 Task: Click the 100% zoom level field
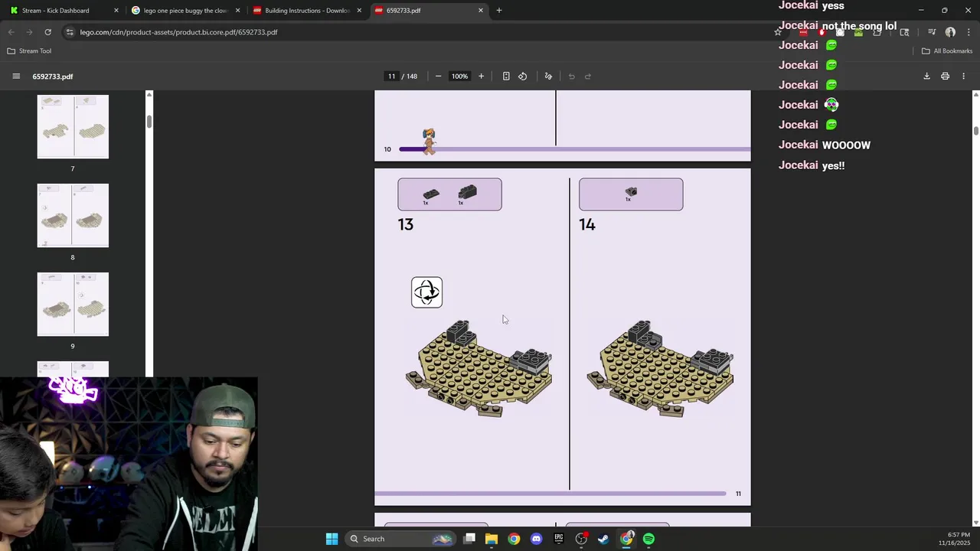(x=459, y=77)
